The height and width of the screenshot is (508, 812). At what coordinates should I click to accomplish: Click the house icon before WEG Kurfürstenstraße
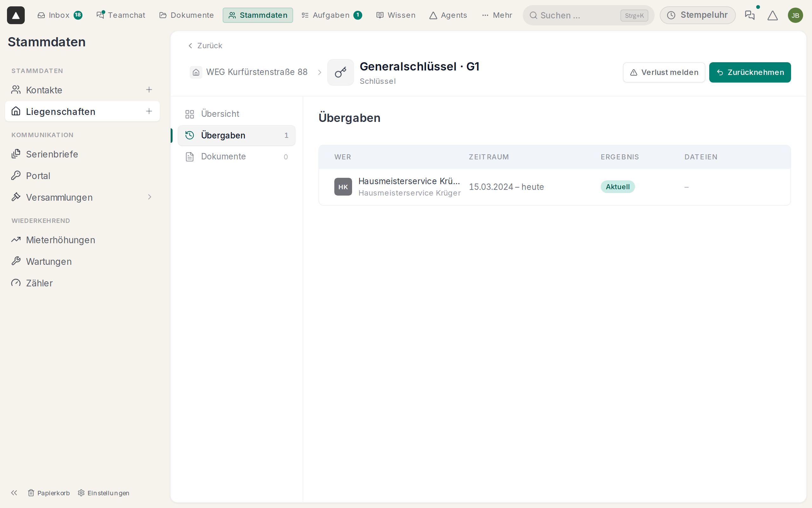tap(196, 72)
